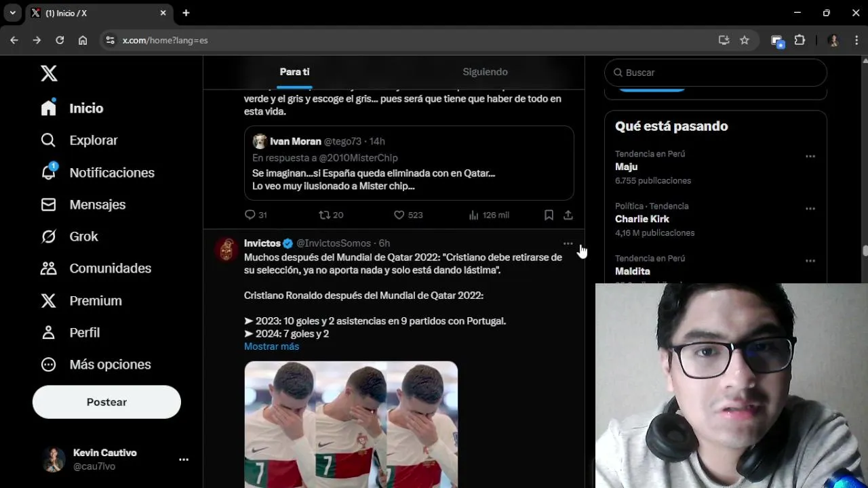Screen dimensions: 868x488
Task: Open Comunidades people icon
Action: point(48,268)
